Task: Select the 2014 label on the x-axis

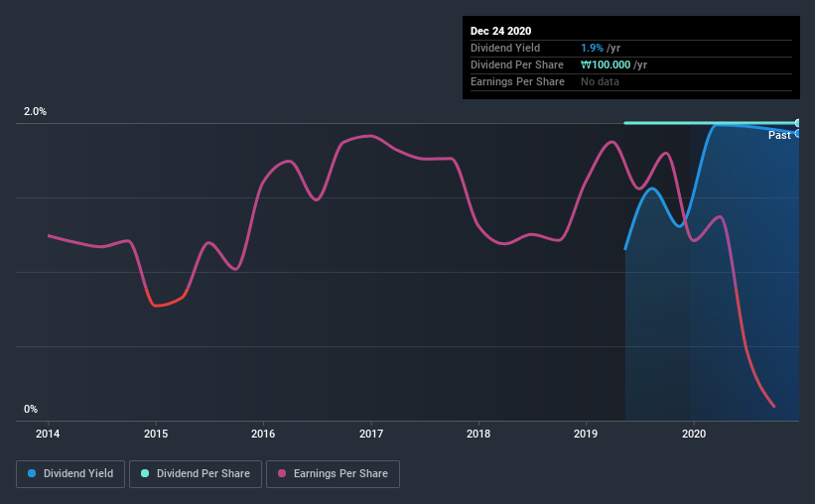Action: pos(48,434)
